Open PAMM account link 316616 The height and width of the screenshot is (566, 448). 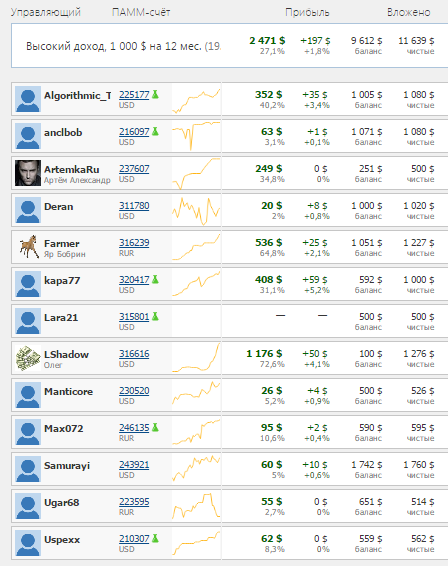pos(134,354)
